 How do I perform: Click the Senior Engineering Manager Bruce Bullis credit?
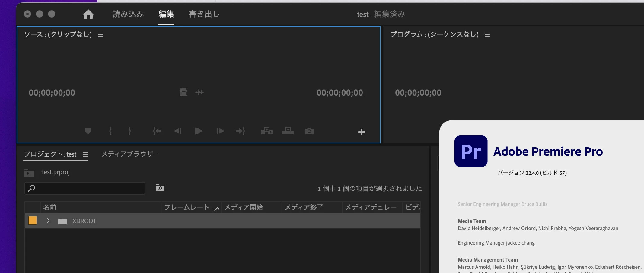[502, 204]
